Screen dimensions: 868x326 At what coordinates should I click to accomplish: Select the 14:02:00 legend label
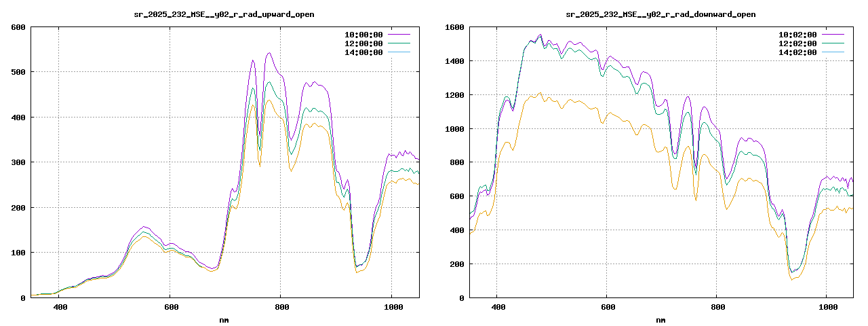797,52
